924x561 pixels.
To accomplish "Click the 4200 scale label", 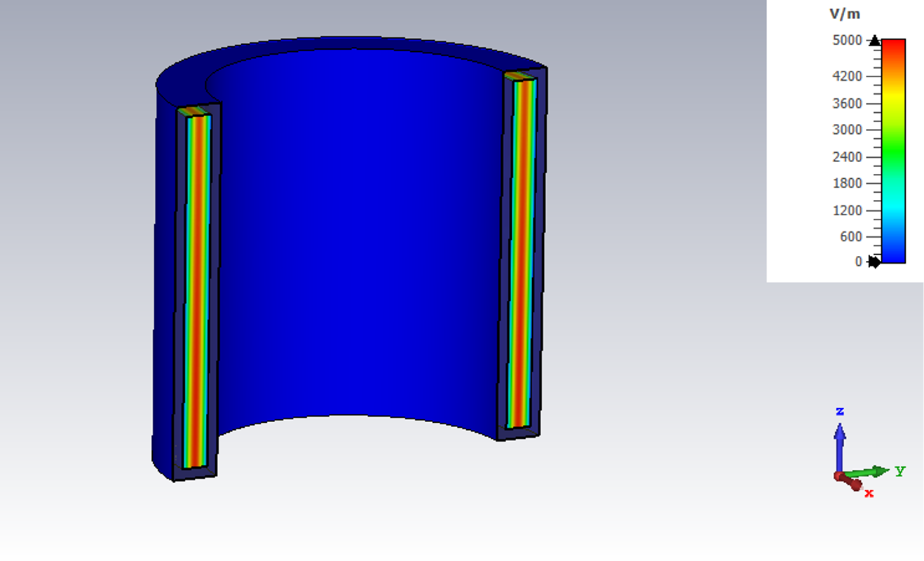I will tap(847, 76).
